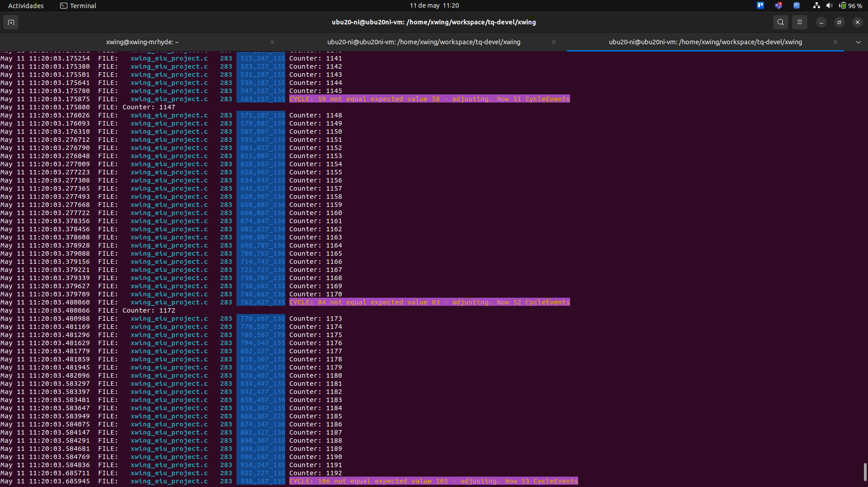
Task: Click the purple P app tray icon
Action: (x=796, y=5)
